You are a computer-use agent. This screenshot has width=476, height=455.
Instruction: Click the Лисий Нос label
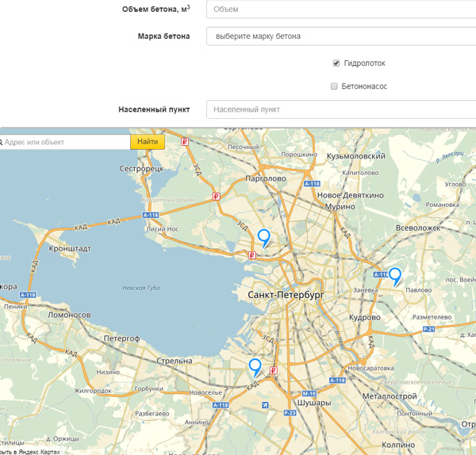(x=163, y=229)
